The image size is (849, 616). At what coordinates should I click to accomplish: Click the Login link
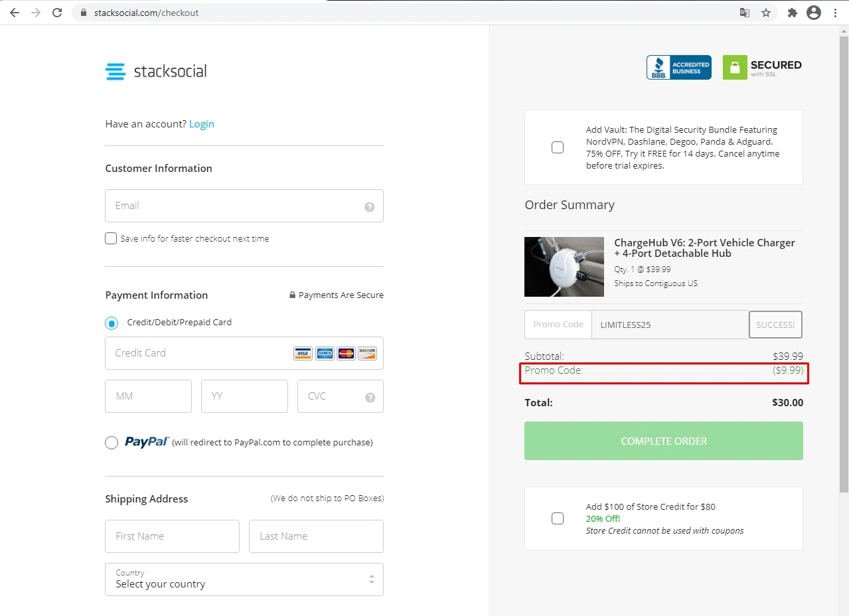click(202, 124)
